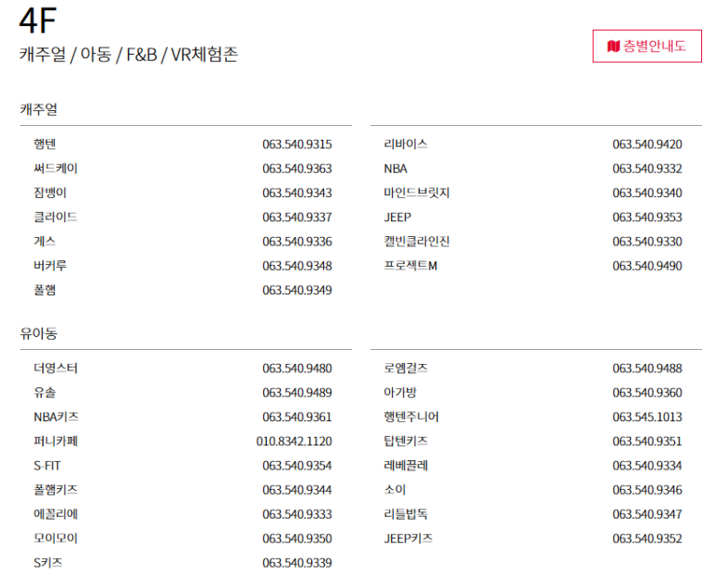
Task: Click phone number 063.540.9315
Action: click(296, 144)
